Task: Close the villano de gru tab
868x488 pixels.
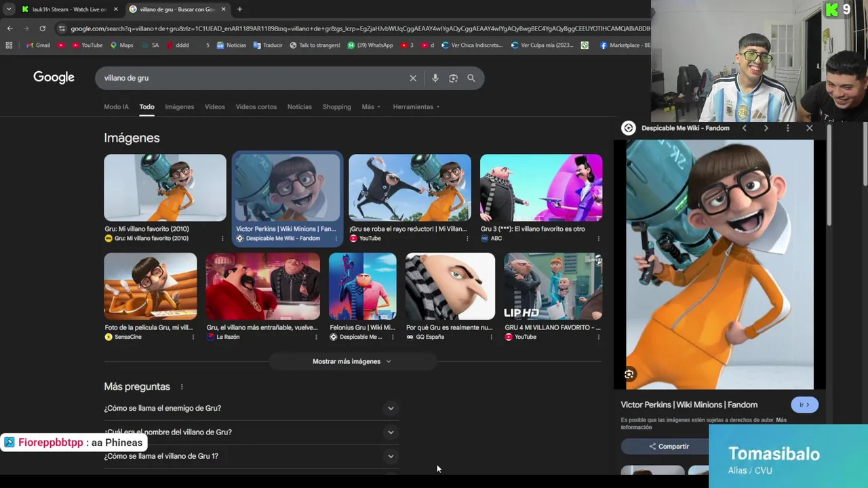Action: pyautogui.click(x=223, y=9)
